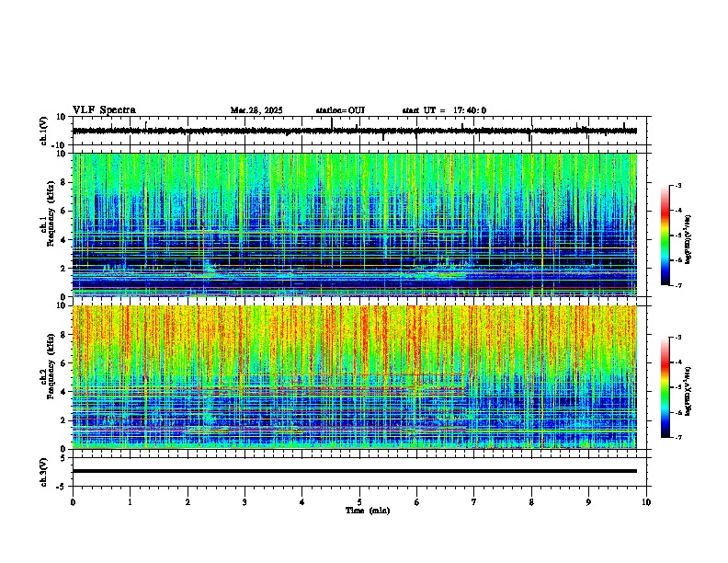Click the "-7" label on ch.2 color scale

pyautogui.click(x=677, y=437)
